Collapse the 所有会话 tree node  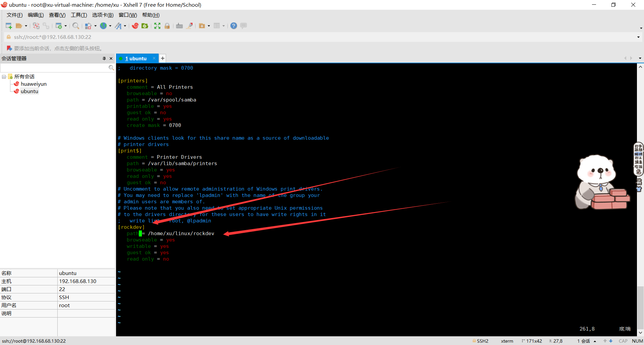[x=4, y=77]
